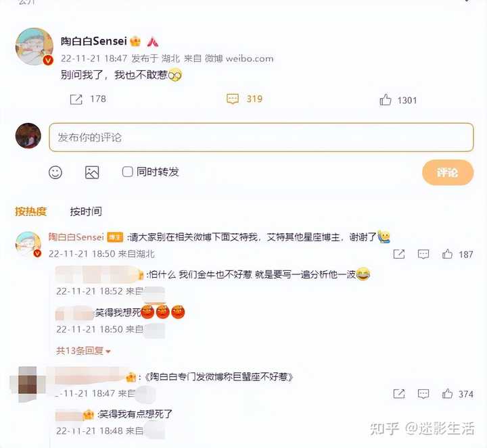Reply to the comment with 374 likes
The image size is (487, 448).
(423, 394)
